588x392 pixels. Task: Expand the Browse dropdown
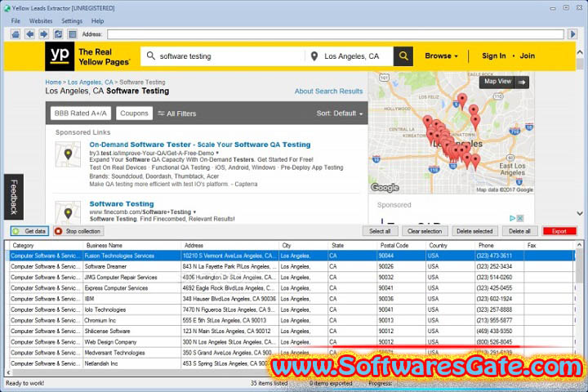[x=441, y=56]
